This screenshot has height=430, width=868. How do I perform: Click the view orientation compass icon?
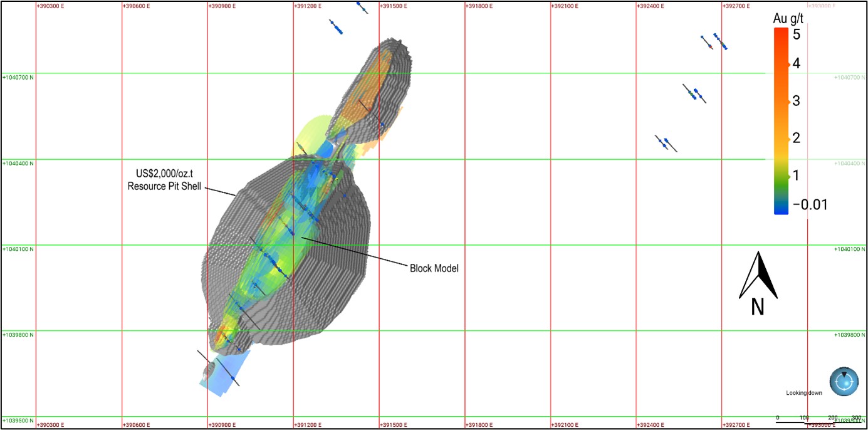tap(844, 382)
